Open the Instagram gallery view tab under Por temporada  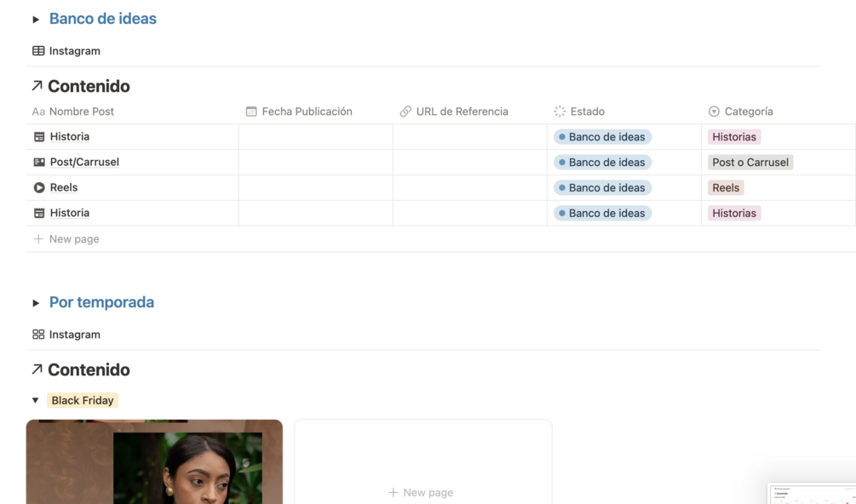[66, 335]
